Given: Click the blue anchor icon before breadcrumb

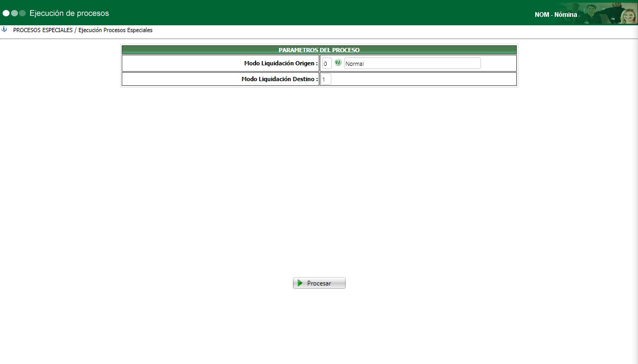Looking at the screenshot, I should pos(4,29).
